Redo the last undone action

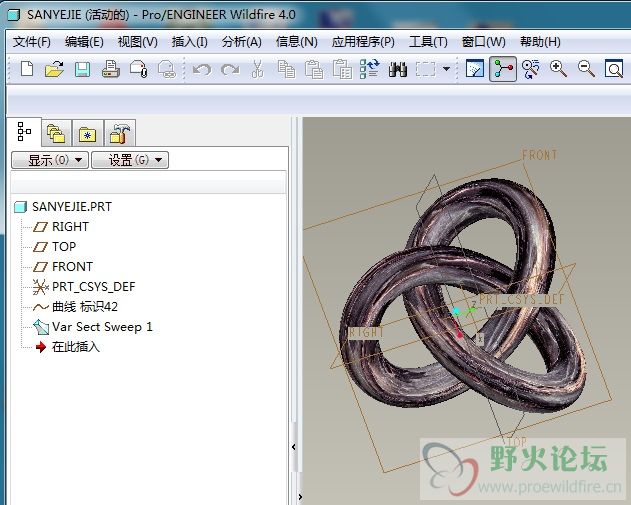pos(230,70)
